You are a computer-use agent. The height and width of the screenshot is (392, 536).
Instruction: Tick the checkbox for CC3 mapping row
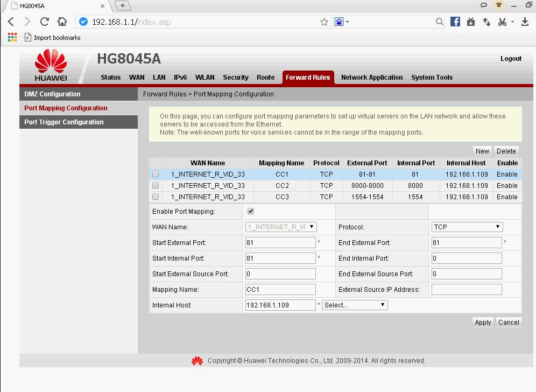pyautogui.click(x=156, y=197)
